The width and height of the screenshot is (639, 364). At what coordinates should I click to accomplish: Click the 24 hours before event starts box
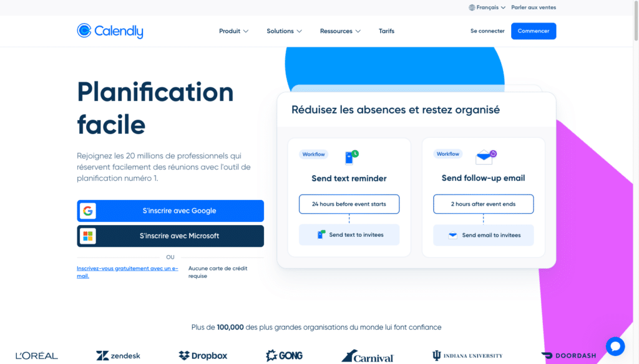(x=349, y=204)
